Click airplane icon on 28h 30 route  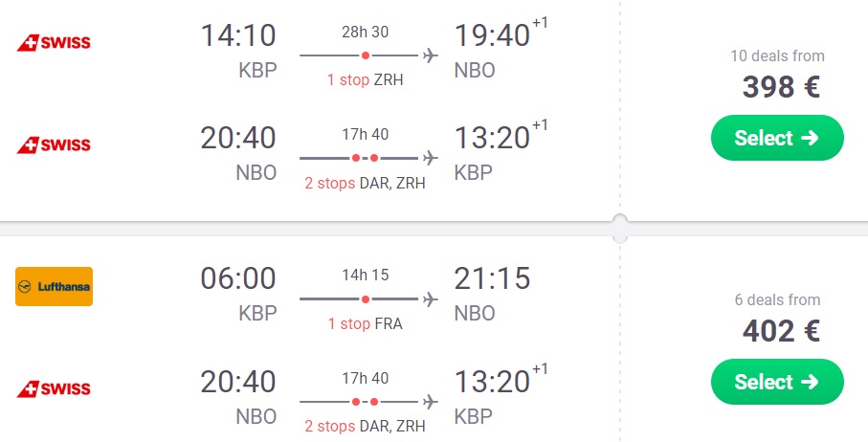pos(430,55)
